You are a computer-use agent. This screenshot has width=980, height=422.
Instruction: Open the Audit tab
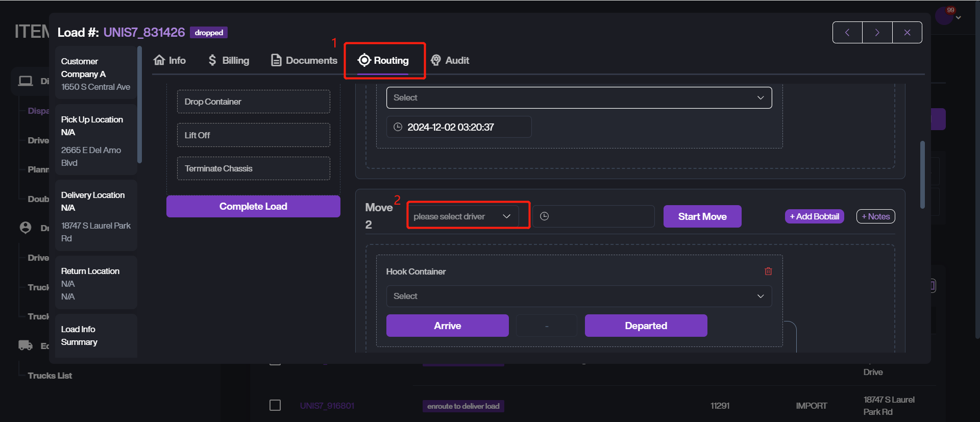[x=450, y=60]
